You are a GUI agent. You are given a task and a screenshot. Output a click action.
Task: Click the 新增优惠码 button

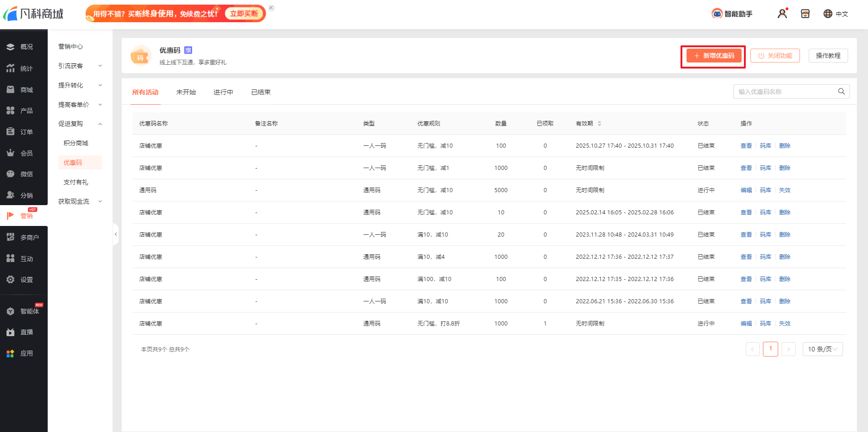(x=714, y=56)
